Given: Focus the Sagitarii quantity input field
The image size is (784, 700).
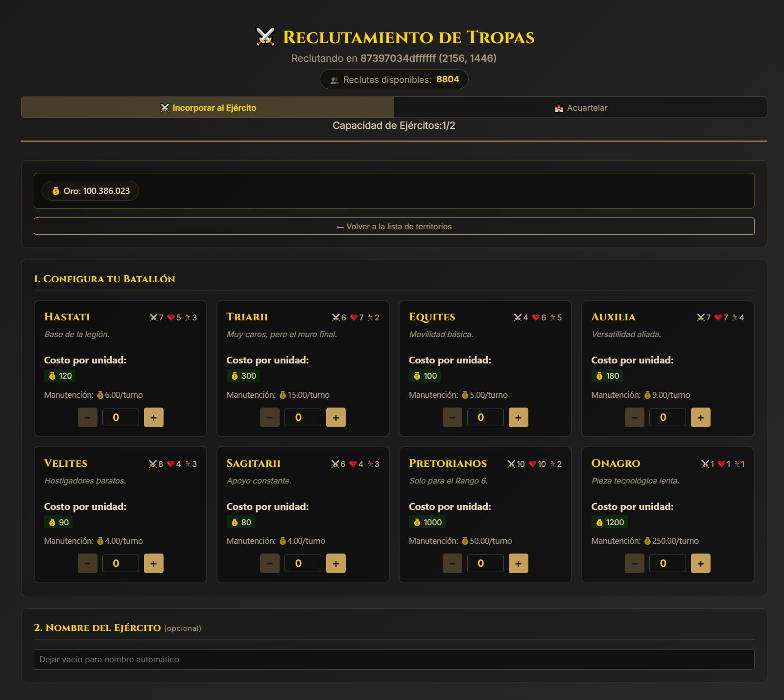Looking at the screenshot, I should tap(303, 563).
